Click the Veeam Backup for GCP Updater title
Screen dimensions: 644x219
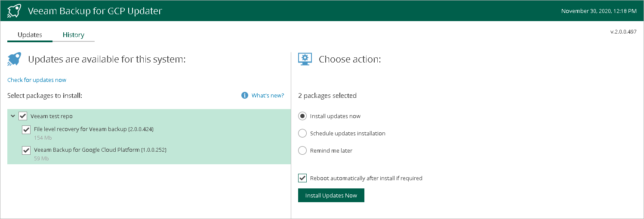coord(95,11)
